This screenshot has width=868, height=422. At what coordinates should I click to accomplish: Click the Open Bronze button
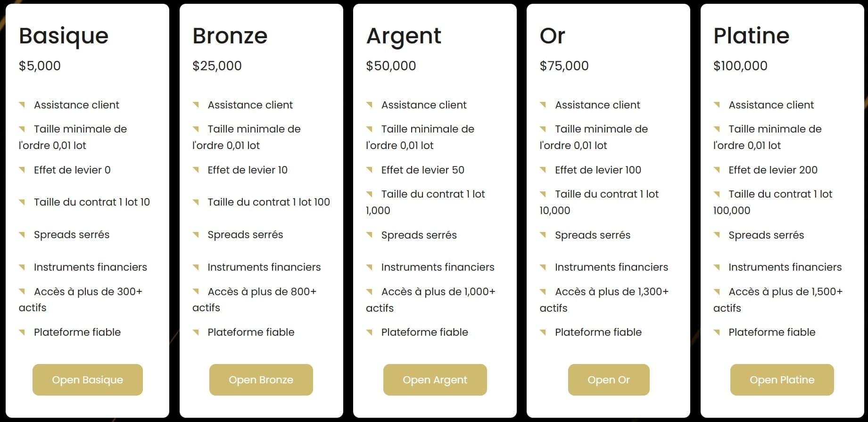260,380
